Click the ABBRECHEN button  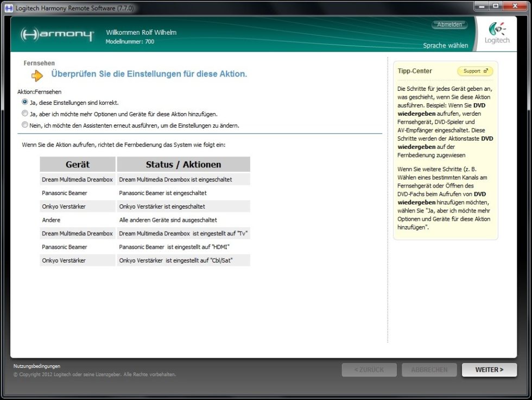[x=429, y=370]
